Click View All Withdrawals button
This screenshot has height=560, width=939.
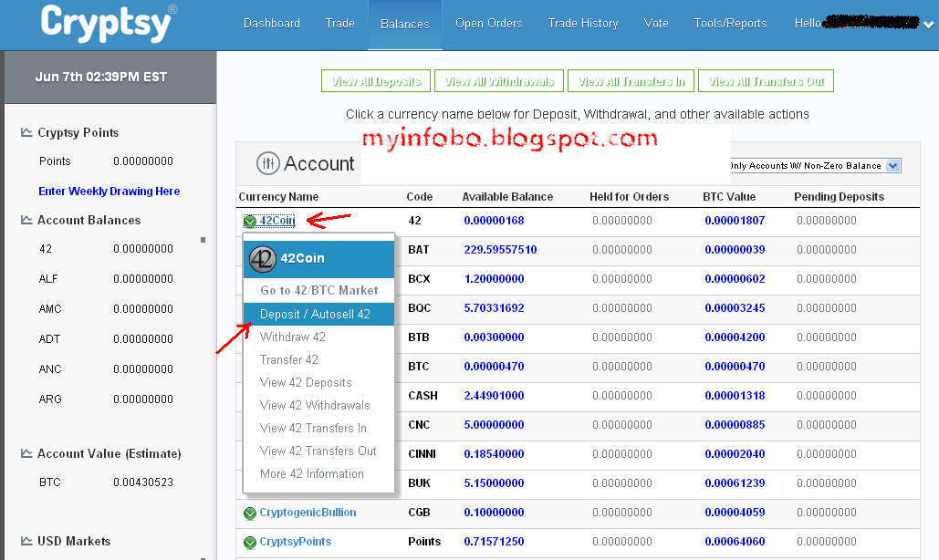click(x=499, y=81)
